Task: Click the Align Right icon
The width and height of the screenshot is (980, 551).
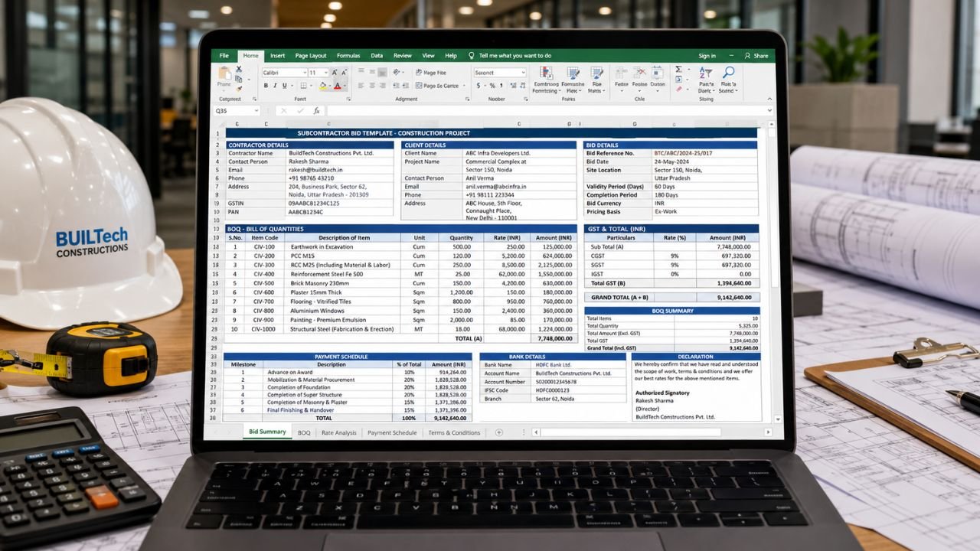Action: (382, 86)
